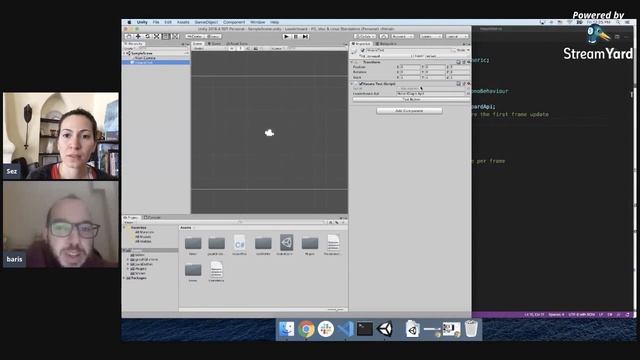Screen dimensions: 640x360
Task: Select the combined Transform tool
Action: click(175, 36)
